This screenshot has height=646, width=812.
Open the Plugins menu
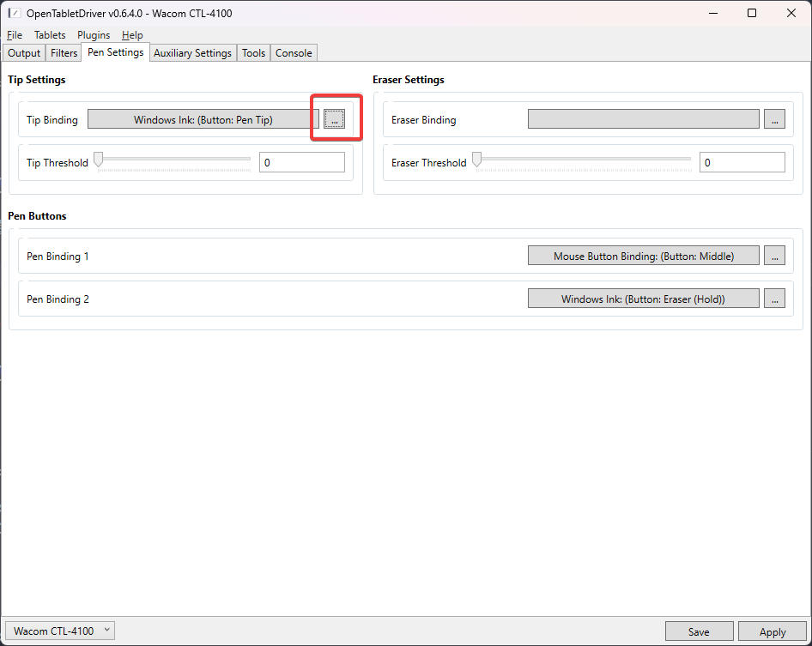94,34
